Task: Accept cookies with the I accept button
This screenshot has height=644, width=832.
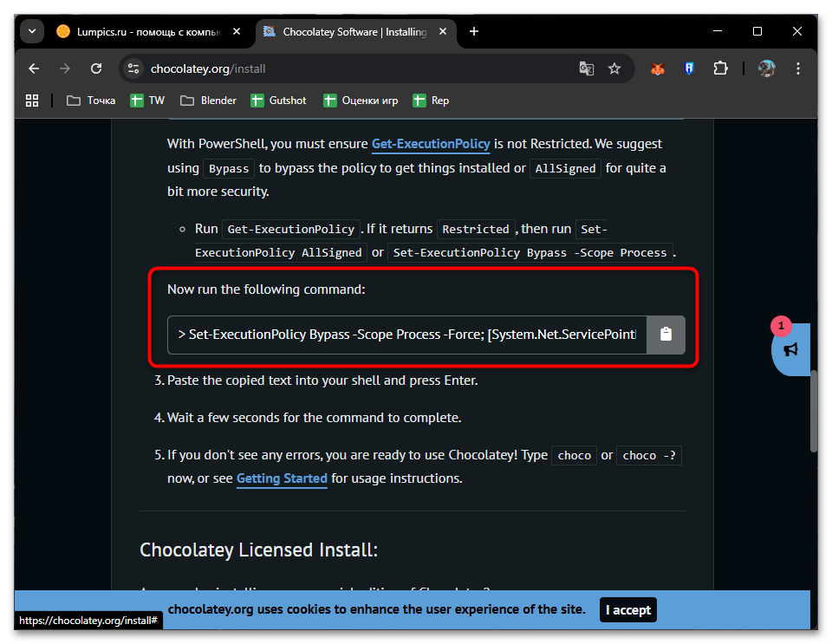Action: point(627,609)
